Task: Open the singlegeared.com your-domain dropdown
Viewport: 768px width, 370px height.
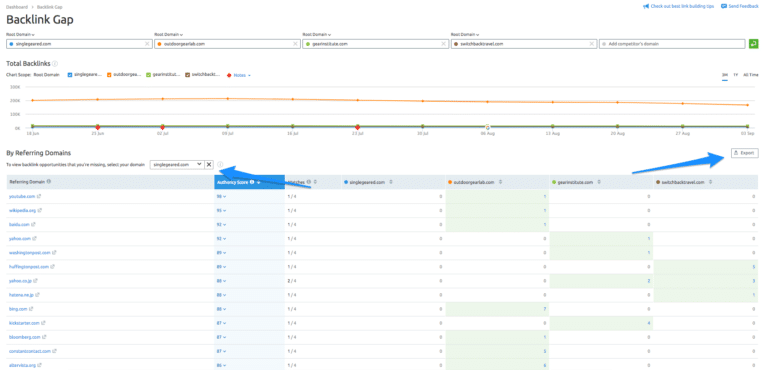Action: click(x=177, y=165)
